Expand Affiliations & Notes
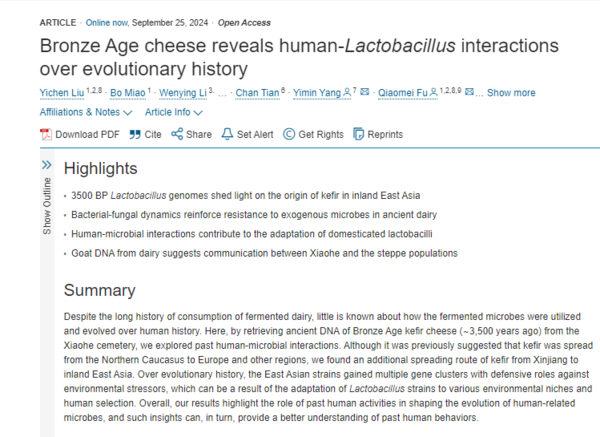This screenshot has height=437, width=600. click(86, 113)
